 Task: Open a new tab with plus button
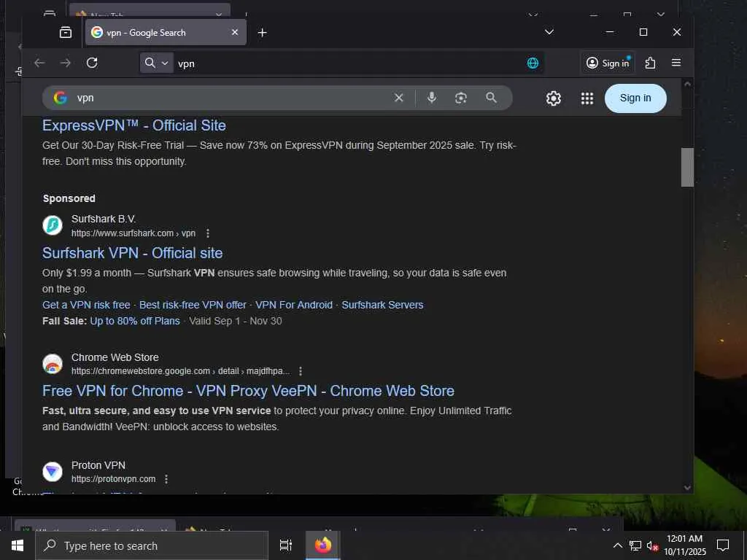262,32
